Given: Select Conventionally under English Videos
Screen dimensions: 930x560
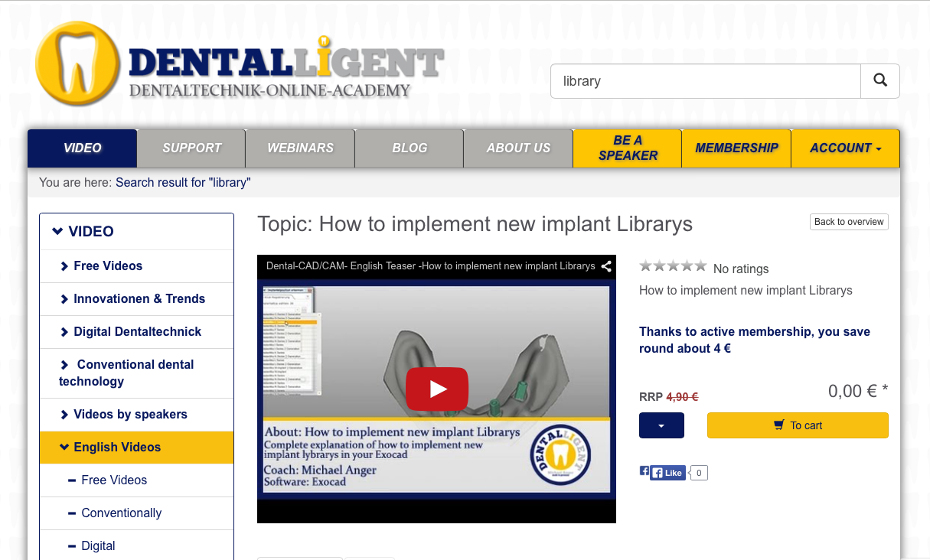Looking at the screenshot, I should [121, 513].
